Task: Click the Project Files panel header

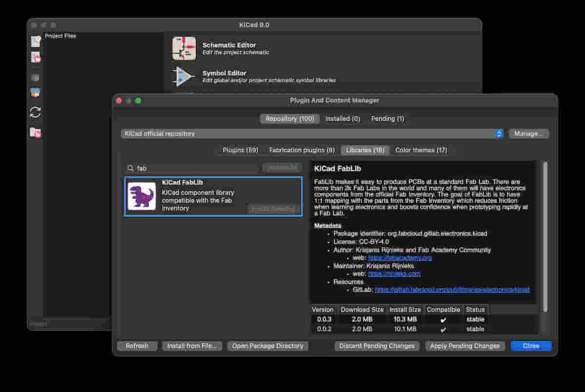Action: [60, 36]
